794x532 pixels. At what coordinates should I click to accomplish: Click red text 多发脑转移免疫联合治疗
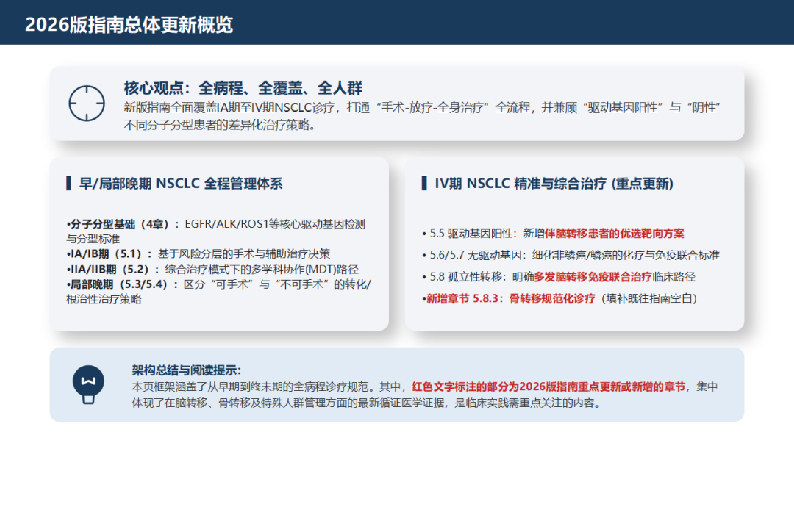pos(593,277)
